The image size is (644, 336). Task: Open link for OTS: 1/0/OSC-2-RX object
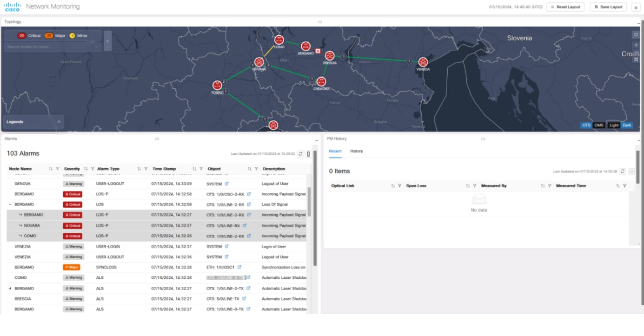coord(249,194)
